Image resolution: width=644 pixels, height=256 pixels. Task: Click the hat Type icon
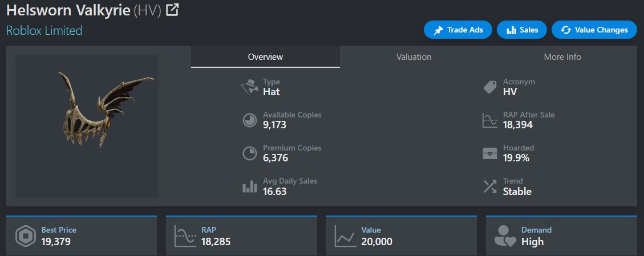(x=250, y=87)
